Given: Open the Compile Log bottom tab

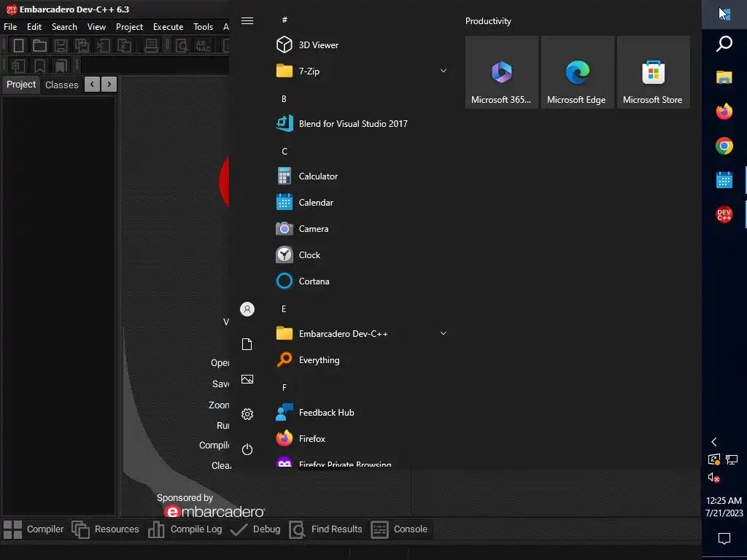Looking at the screenshot, I should coord(185,529).
